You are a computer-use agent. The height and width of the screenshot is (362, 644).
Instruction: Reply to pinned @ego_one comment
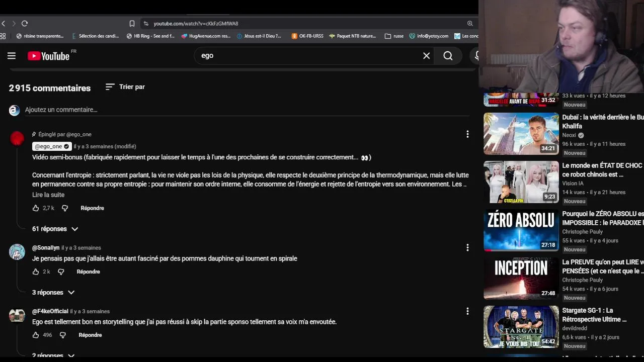coord(92,208)
